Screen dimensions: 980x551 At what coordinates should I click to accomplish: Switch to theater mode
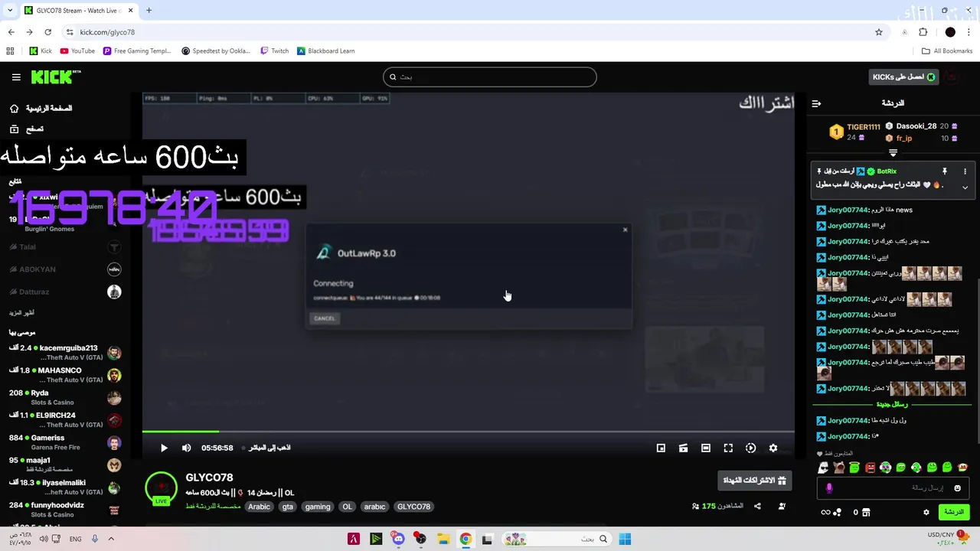(x=706, y=448)
